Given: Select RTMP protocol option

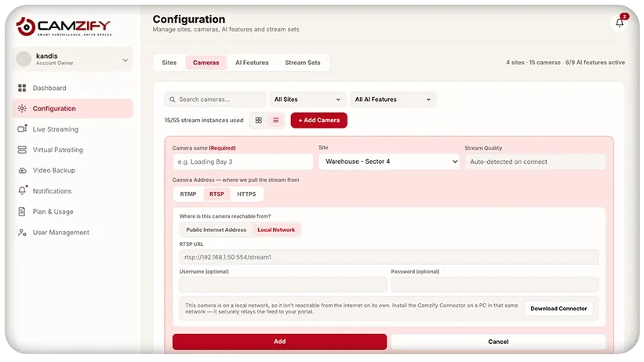Looking at the screenshot, I should pyautogui.click(x=188, y=194).
